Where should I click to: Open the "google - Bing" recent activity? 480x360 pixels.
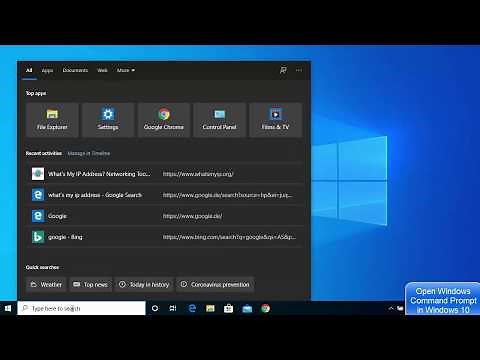tap(164, 237)
